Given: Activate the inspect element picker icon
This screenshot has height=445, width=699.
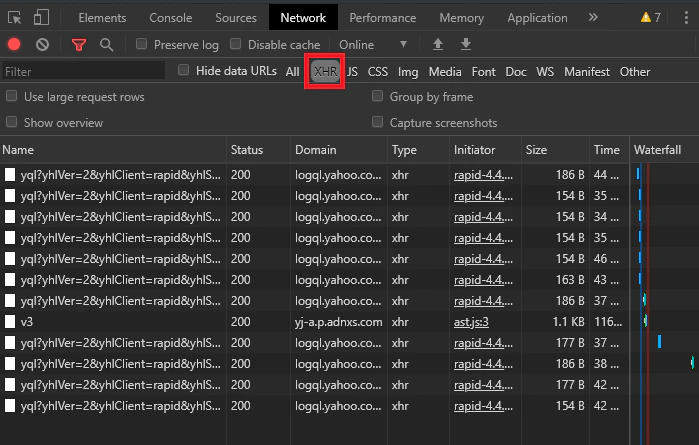Looking at the screenshot, I should pos(14,18).
